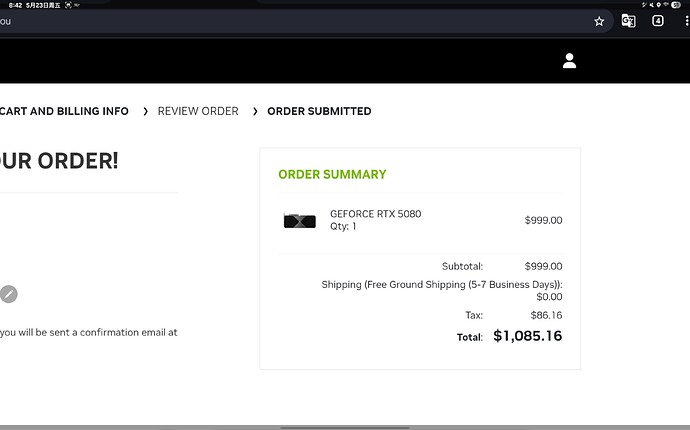Image resolution: width=690 pixels, height=430 pixels.
Task: Click the browser address bar URL text
Action: pyautogui.click(x=5, y=22)
